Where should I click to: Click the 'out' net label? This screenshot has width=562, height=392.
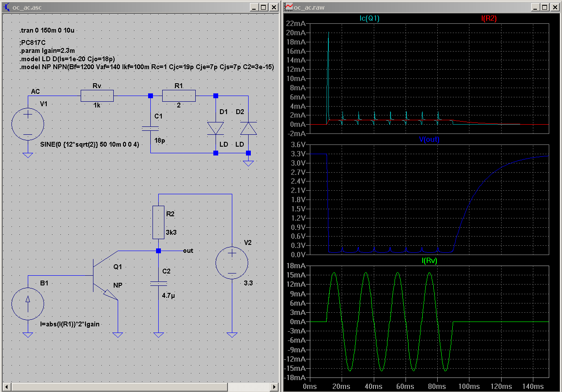click(x=188, y=251)
